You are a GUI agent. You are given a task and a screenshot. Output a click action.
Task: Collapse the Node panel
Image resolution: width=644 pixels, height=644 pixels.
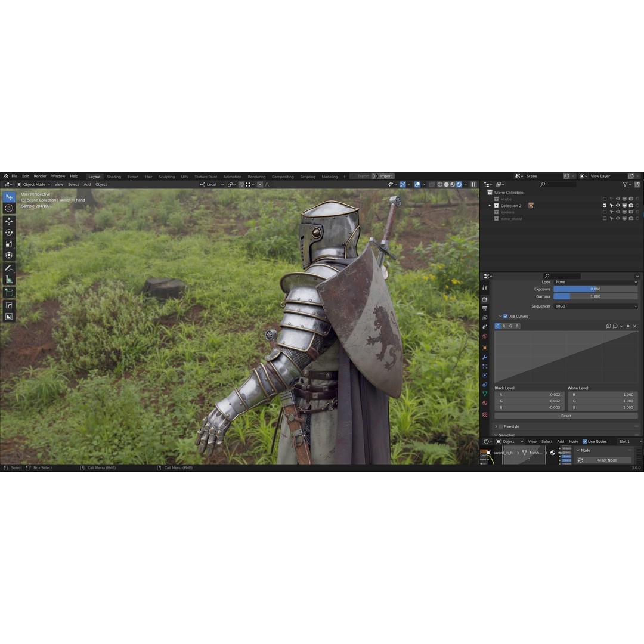[578, 451]
